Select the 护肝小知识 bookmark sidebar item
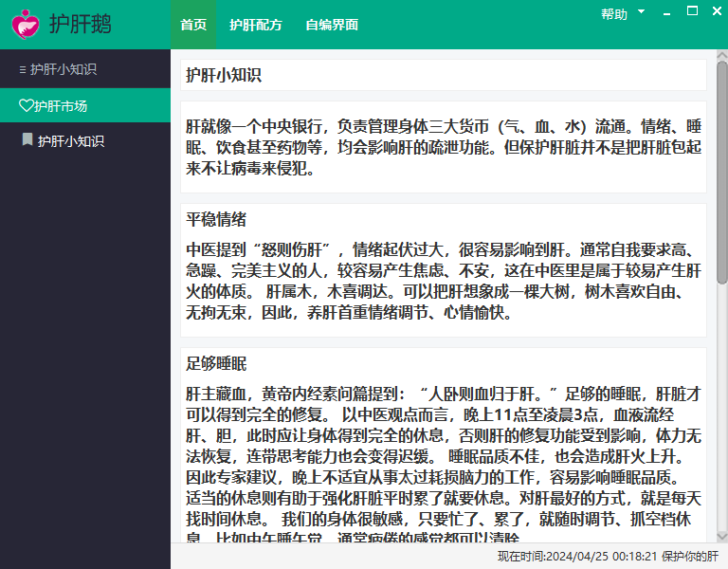The image size is (728, 569). [x=85, y=140]
